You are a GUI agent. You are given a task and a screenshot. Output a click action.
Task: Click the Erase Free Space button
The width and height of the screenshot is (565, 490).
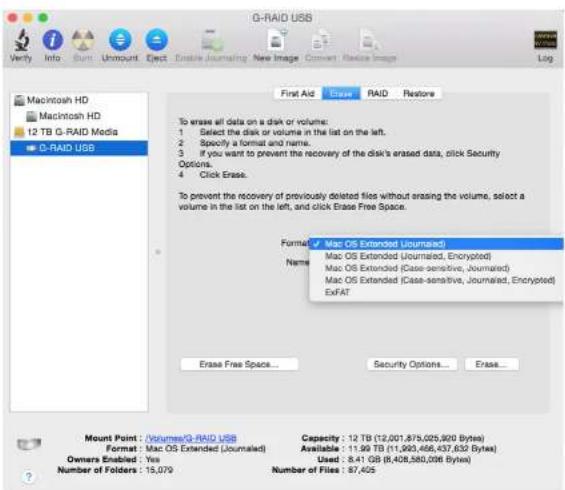[x=239, y=364]
